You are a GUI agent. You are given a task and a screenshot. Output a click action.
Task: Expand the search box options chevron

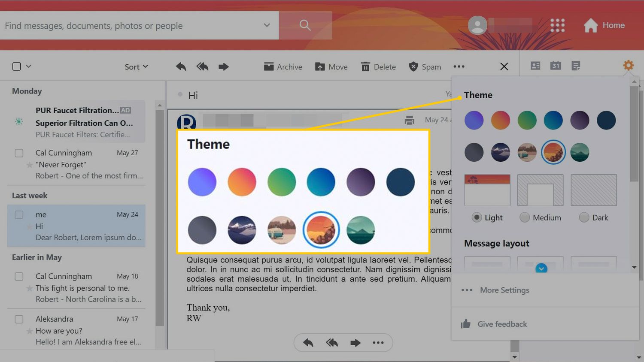pyautogui.click(x=267, y=25)
